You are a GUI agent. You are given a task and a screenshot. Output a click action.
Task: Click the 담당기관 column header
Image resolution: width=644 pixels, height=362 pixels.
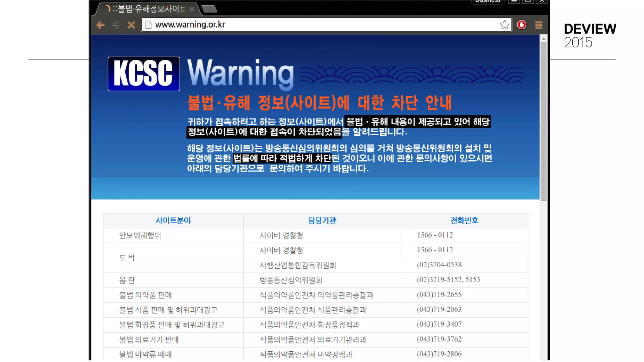pyautogui.click(x=322, y=221)
